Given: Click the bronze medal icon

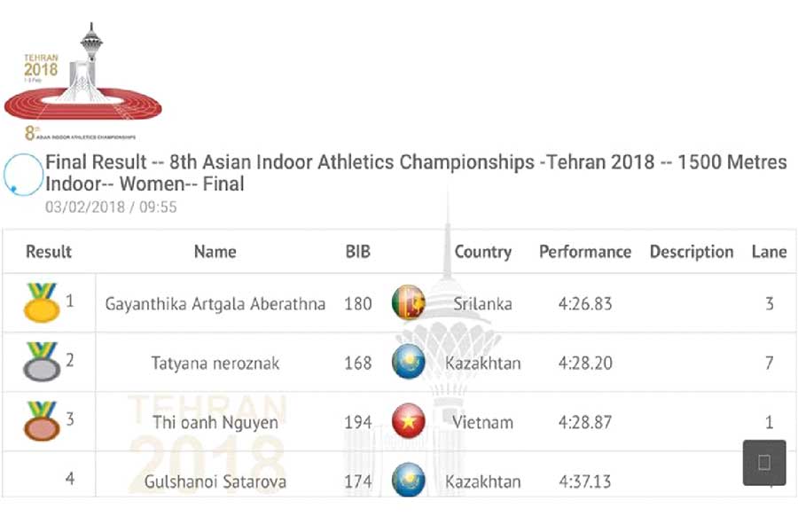Looking at the screenshot, I should [42, 421].
